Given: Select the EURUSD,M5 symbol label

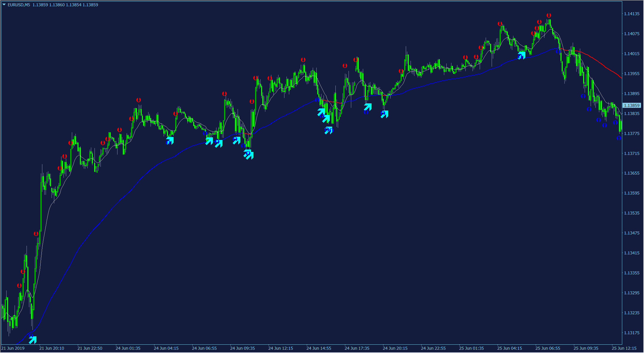Looking at the screenshot, I should click(19, 5).
